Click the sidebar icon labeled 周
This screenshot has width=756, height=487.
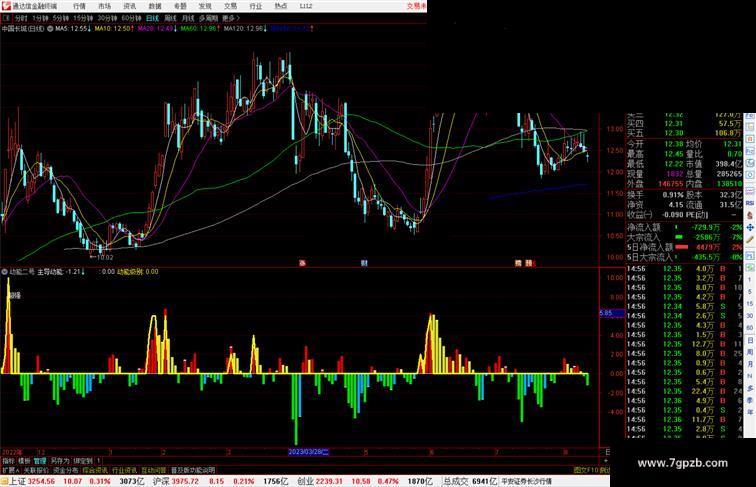click(750, 352)
